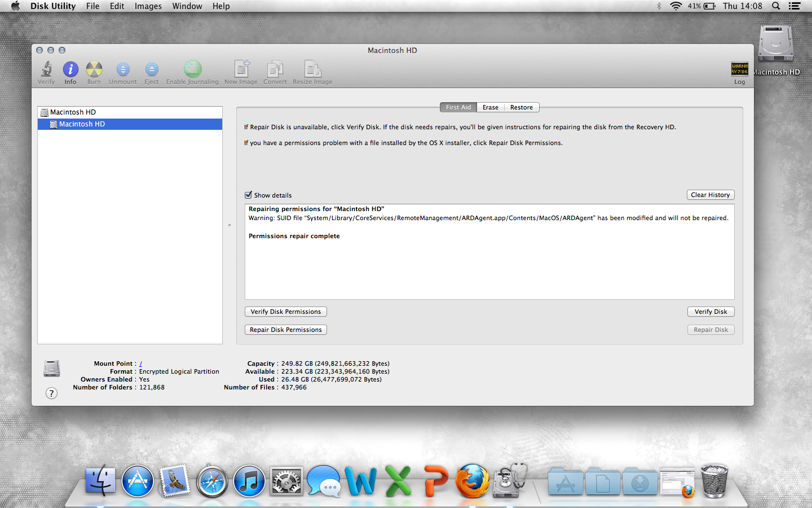Image resolution: width=812 pixels, height=508 pixels.
Task: Open the Images menu
Action: click(148, 6)
